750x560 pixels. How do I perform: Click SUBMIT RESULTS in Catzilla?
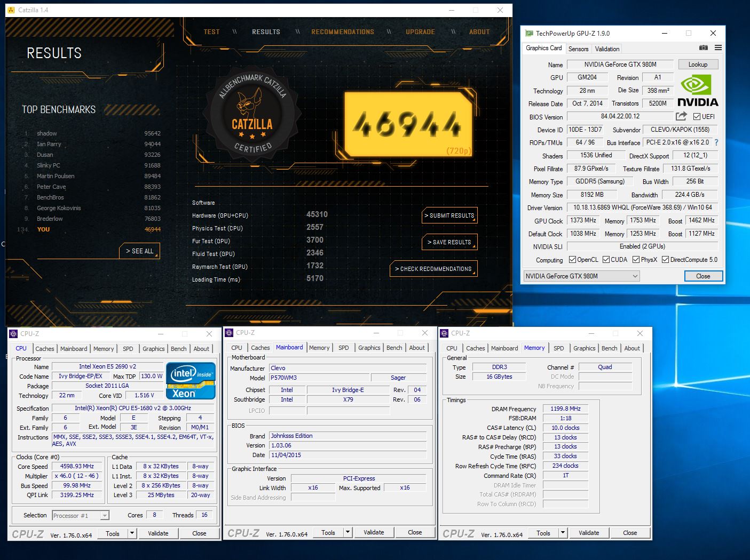(449, 215)
